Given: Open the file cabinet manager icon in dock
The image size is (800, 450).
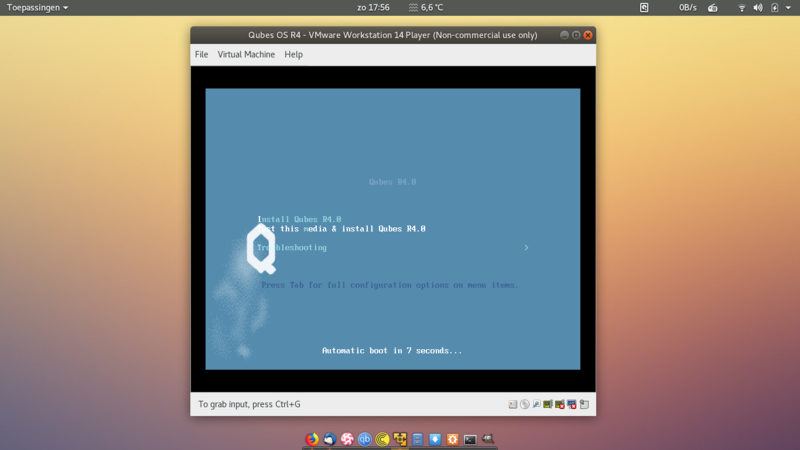Looking at the screenshot, I should click(x=417, y=439).
